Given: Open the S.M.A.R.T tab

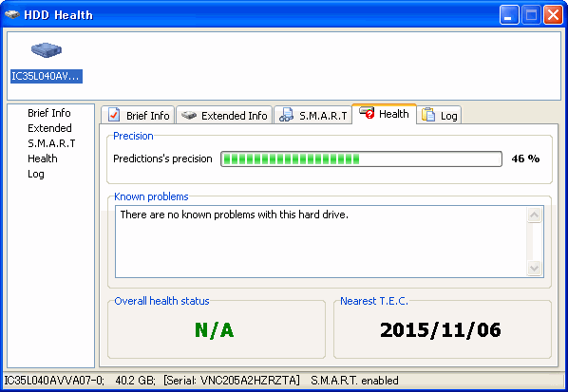Looking at the screenshot, I should pyautogui.click(x=313, y=115).
